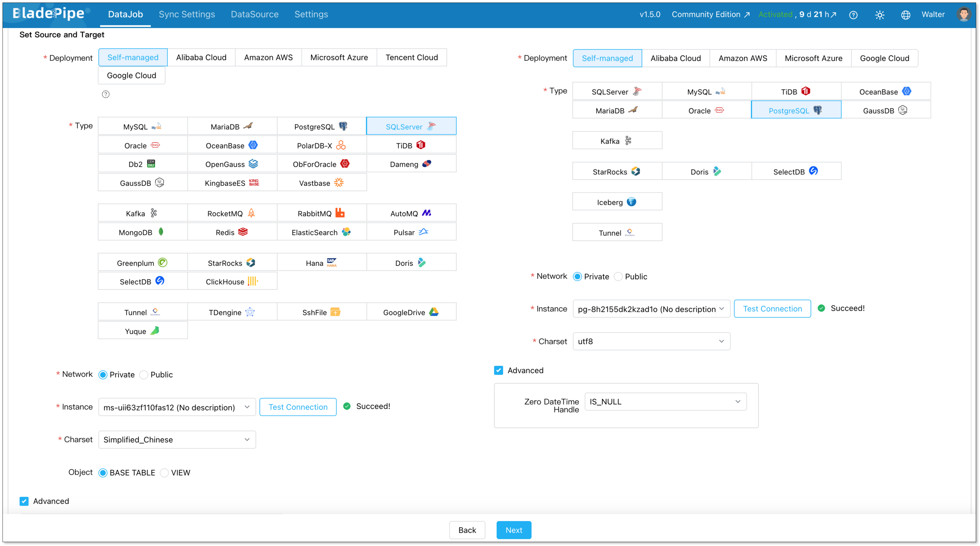The height and width of the screenshot is (546, 980).
Task: Switch to the Sync Settings tab
Action: click(x=187, y=14)
